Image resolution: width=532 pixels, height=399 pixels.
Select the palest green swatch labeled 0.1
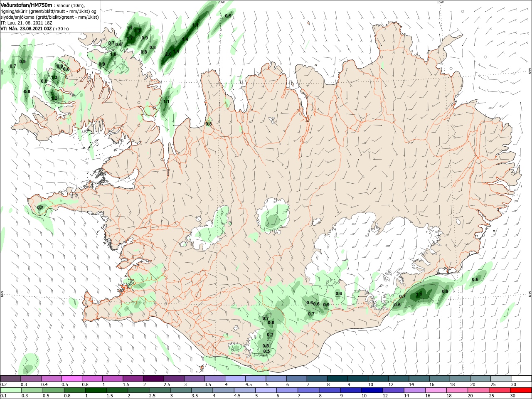tap(10, 390)
